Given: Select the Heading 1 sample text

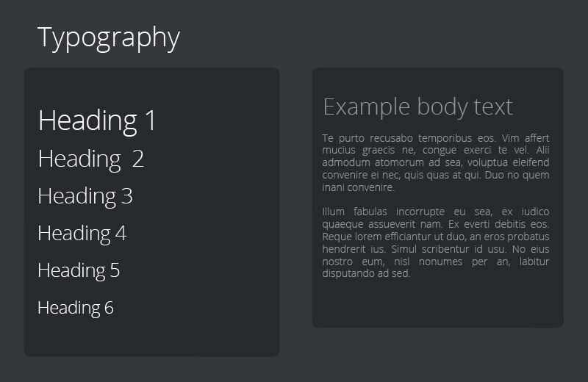Looking at the screenshot, I should pyautogui.click(x=97, y=120).
